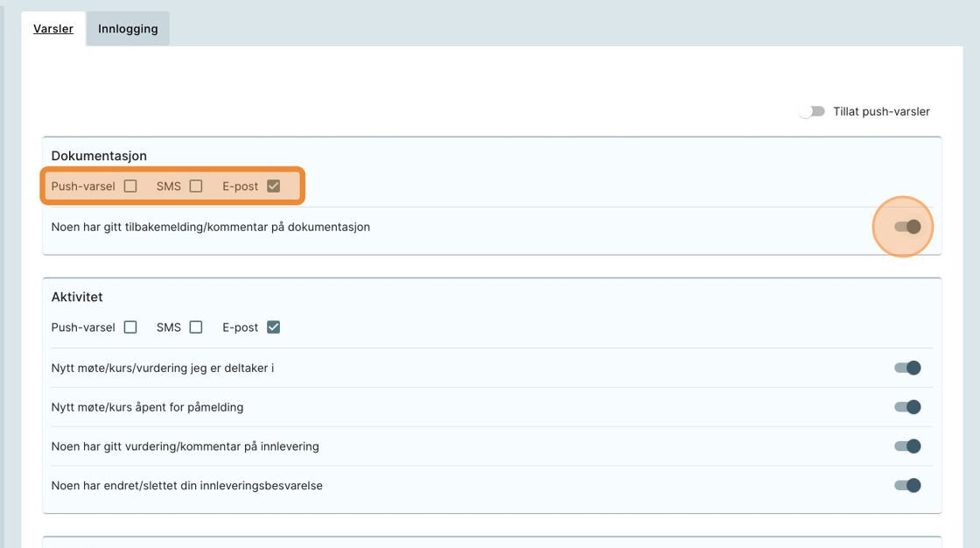
Task: Enable the Tillat push-varsler switch
Action: click(812, 111)
